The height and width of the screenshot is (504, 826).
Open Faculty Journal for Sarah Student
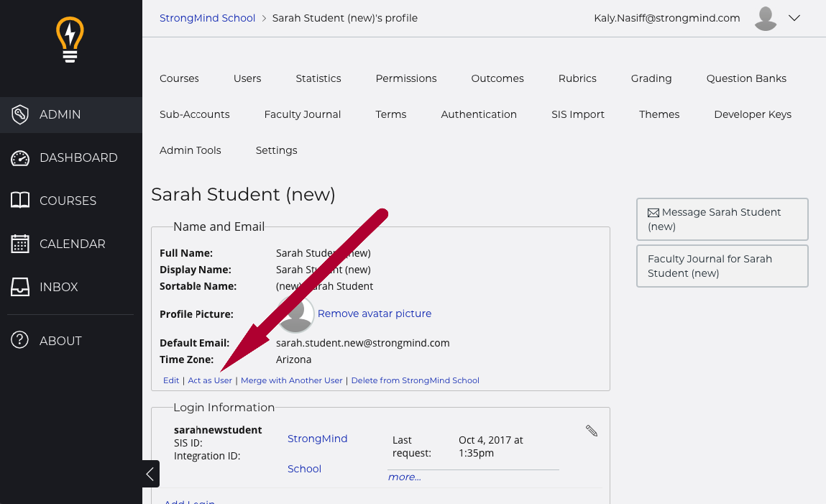point(722,266)
